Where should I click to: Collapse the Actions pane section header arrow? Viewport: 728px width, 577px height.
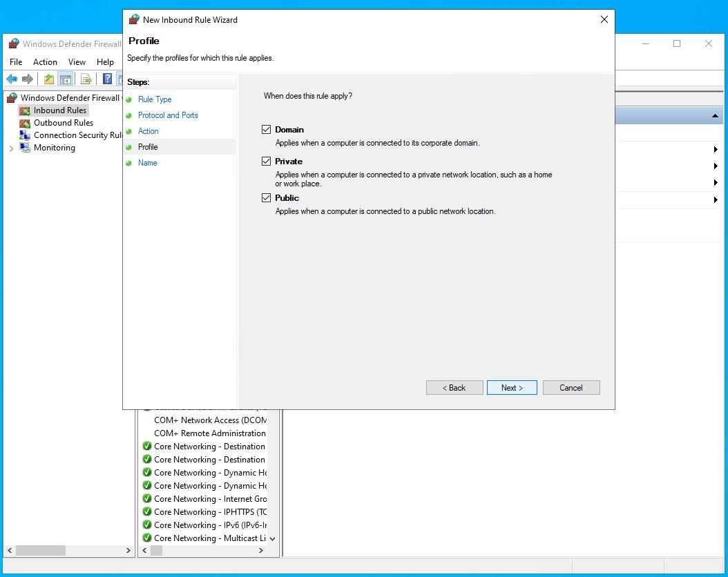(716, 117)
